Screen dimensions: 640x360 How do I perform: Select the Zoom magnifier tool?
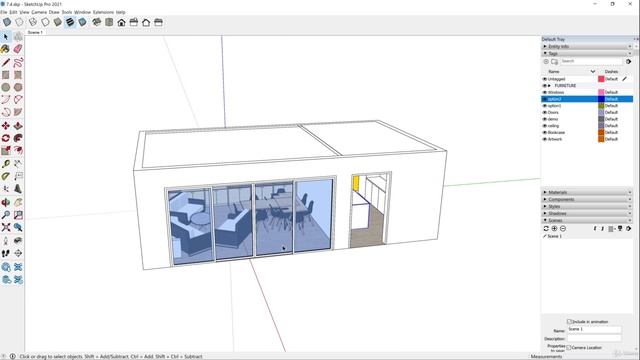tap(6, 215)
